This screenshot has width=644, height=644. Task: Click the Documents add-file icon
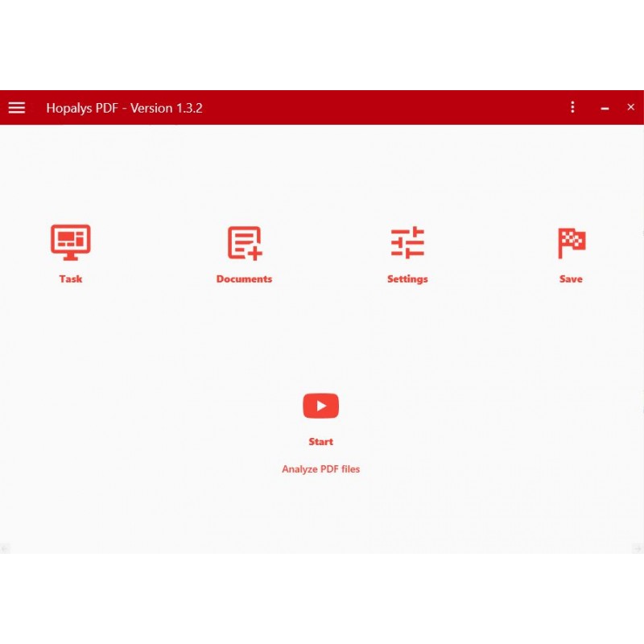pos(245,242)
